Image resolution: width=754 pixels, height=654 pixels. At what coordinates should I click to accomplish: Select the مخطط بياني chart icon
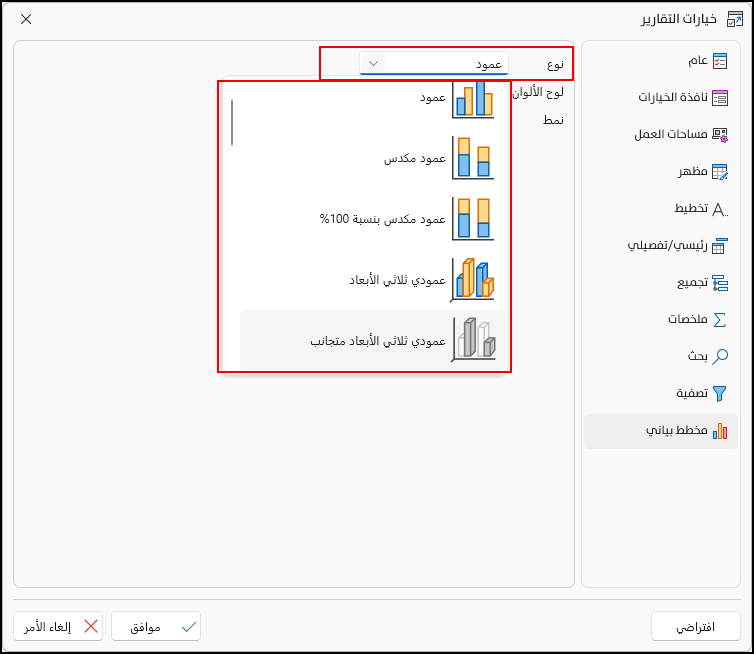[720, 431]
